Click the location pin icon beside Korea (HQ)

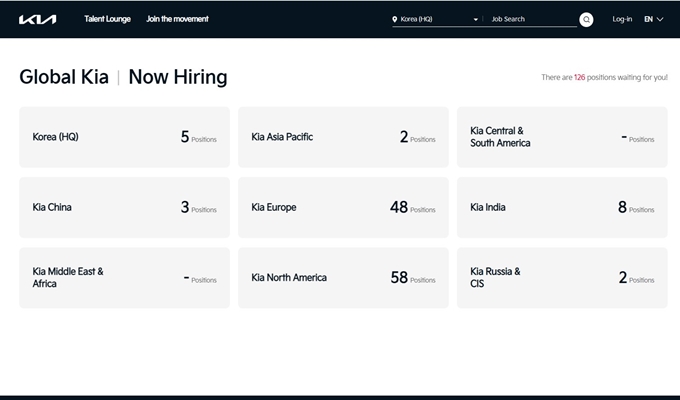pos(395,19)
